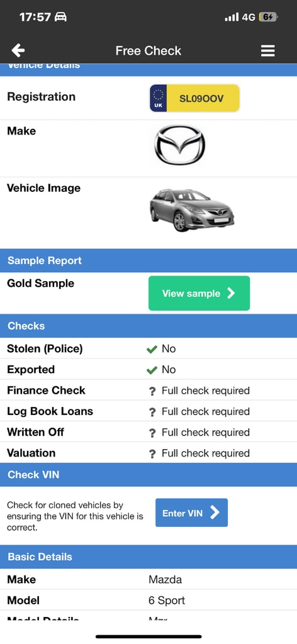Click the Enter VIN button
The height and width of the screenshot is (644, 297).
tap(191, 513)
